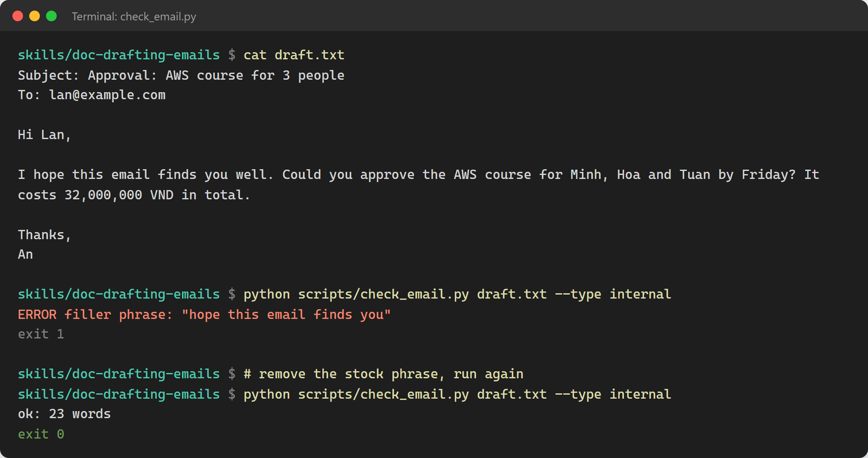868x458 pixels.
Task: Click the green "exit 0" status line
Action: point(41,434)
